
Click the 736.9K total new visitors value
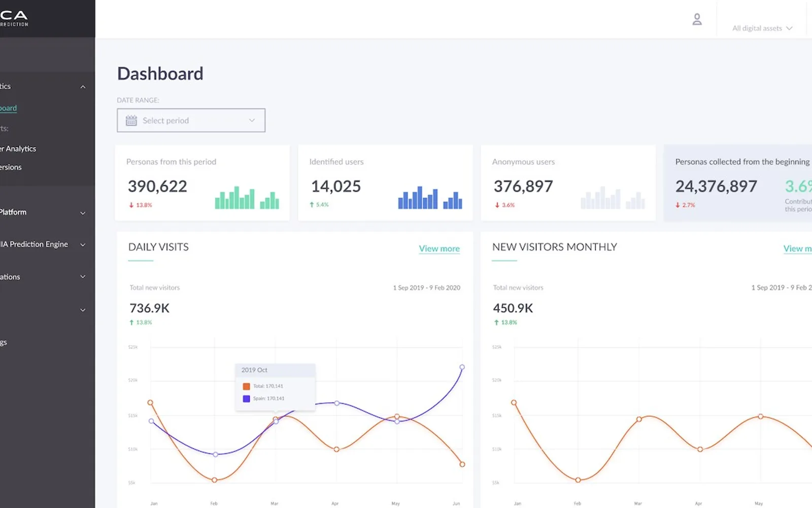(x=150, y=308)
